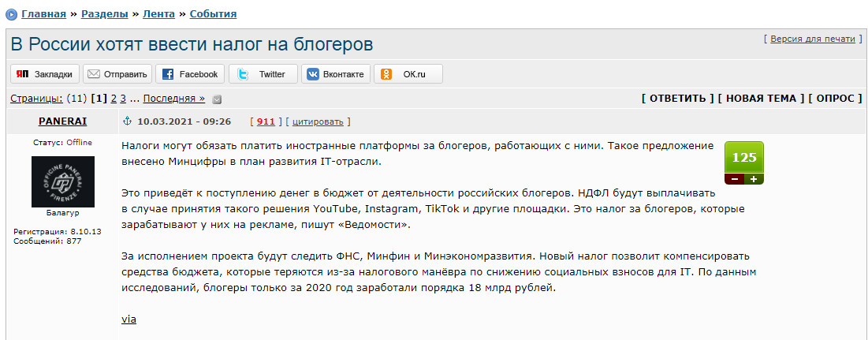The image size is (868, 340).
Task: Downvote the post with the minus button
Action: point(734,179)
